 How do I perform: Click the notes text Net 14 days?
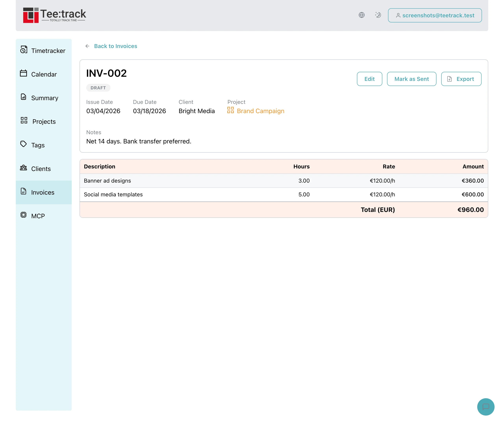[139, 141]
